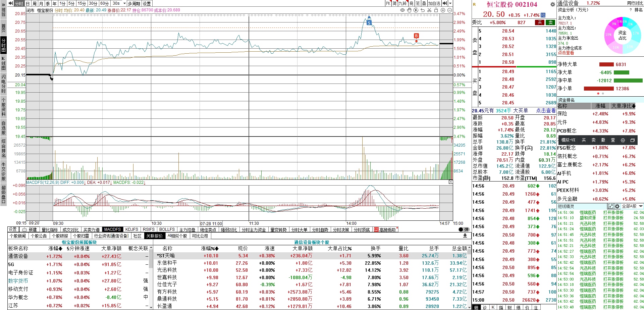
Task: Click 多周期 multi-period button
Action: click(x=134, y=3)
